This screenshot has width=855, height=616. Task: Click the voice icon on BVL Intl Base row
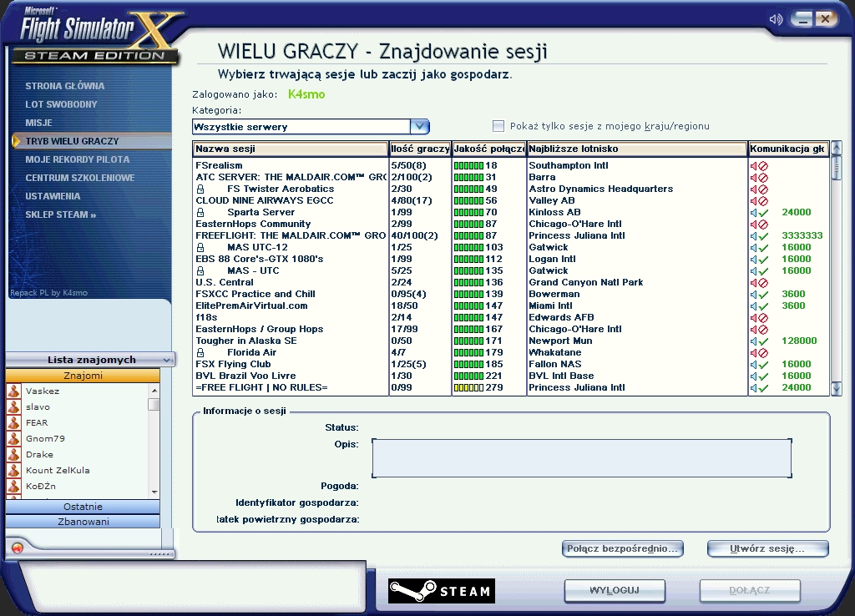759,376
